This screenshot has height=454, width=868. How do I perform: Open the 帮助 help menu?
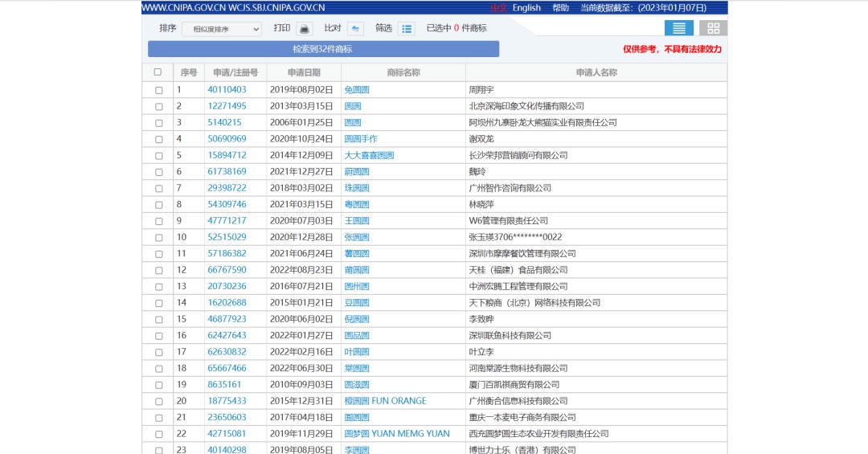(x=560, y=8)
